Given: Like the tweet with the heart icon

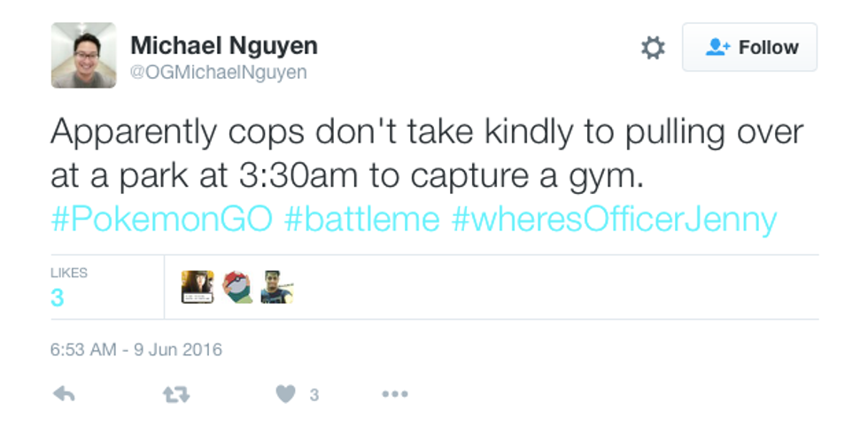Looking at the screenshot, I should point(285,395).
